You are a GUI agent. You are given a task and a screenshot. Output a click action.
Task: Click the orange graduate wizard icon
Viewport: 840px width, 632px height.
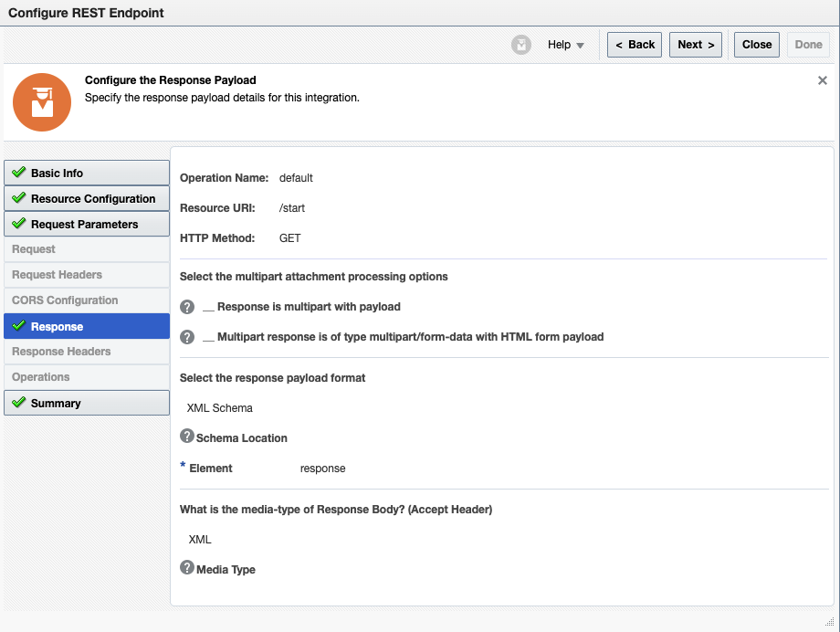coord(42,102)
